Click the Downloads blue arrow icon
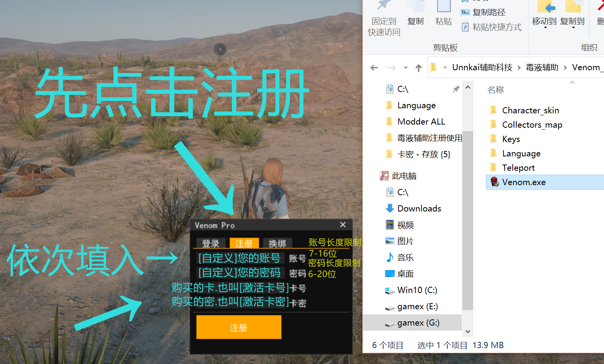 click(390, 209)
